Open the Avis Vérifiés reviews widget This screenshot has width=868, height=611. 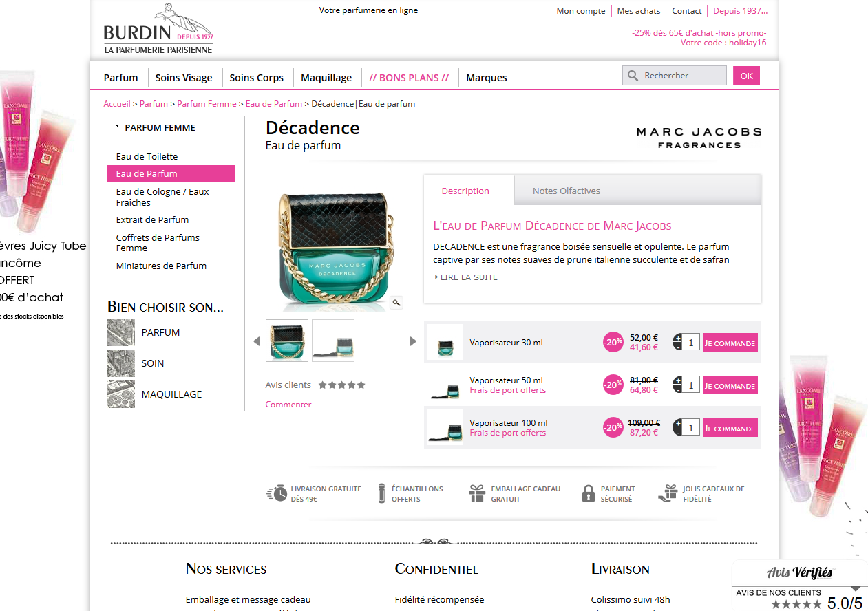[799, 586]
